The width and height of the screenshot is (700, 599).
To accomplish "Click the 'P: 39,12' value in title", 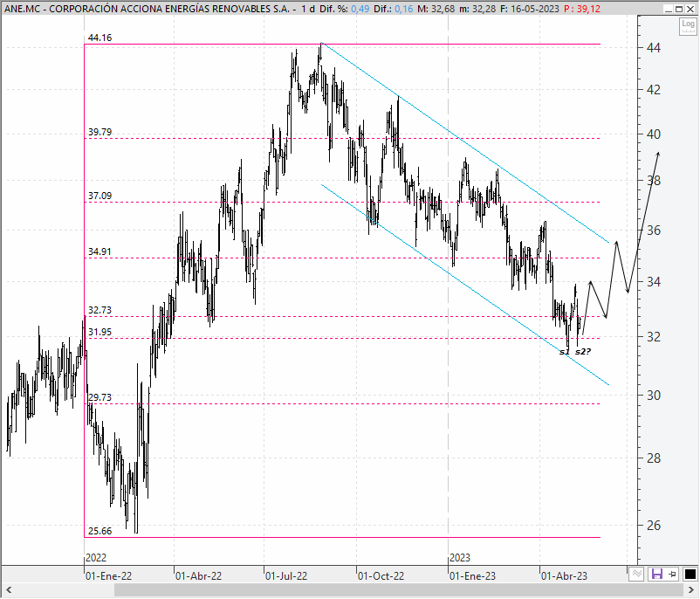I will tap(581, 9).
